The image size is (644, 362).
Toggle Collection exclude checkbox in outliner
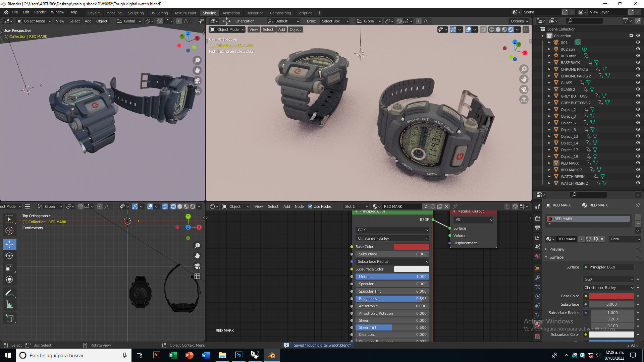[x=631, y=36]
